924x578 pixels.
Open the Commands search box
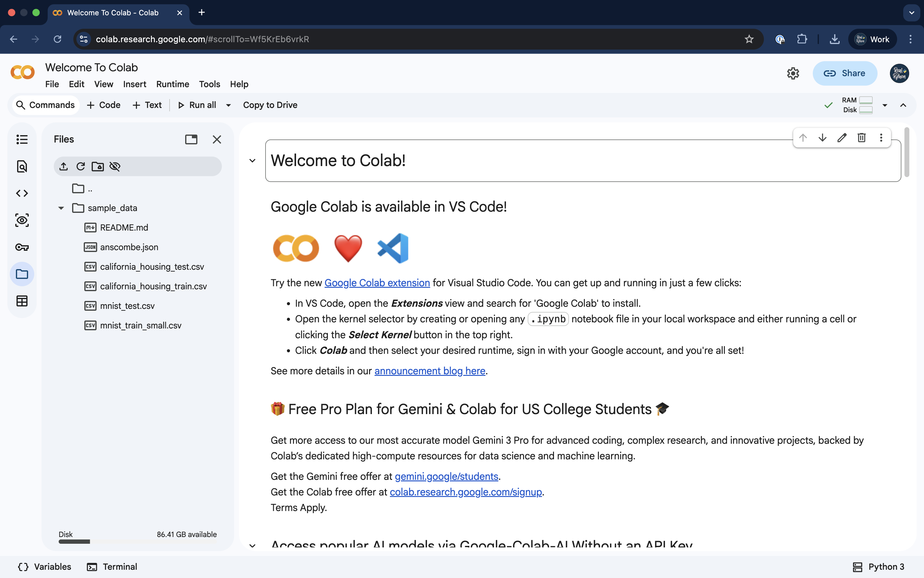tap(46, 105)
